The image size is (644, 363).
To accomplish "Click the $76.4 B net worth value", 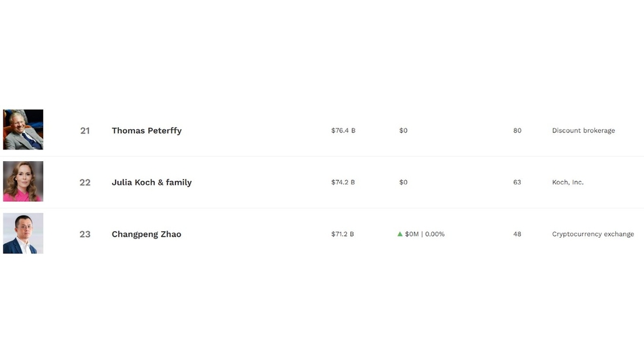I will tap(344, 130).
